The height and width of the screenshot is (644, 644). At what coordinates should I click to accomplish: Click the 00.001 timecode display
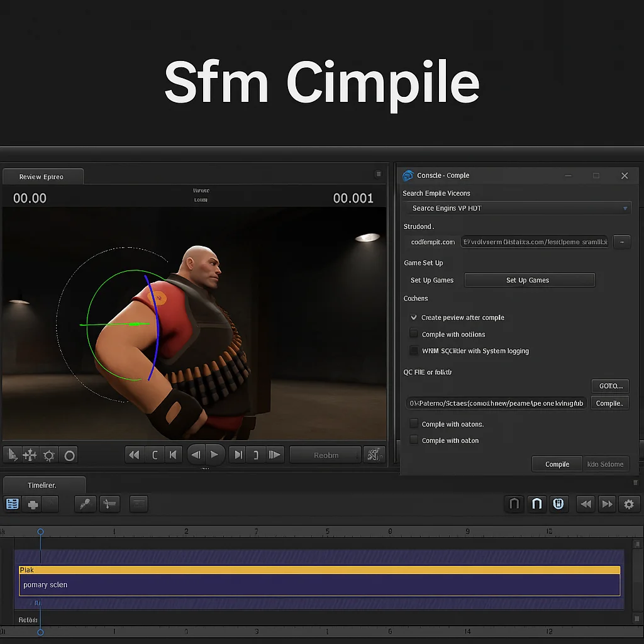tap(353, 198)
